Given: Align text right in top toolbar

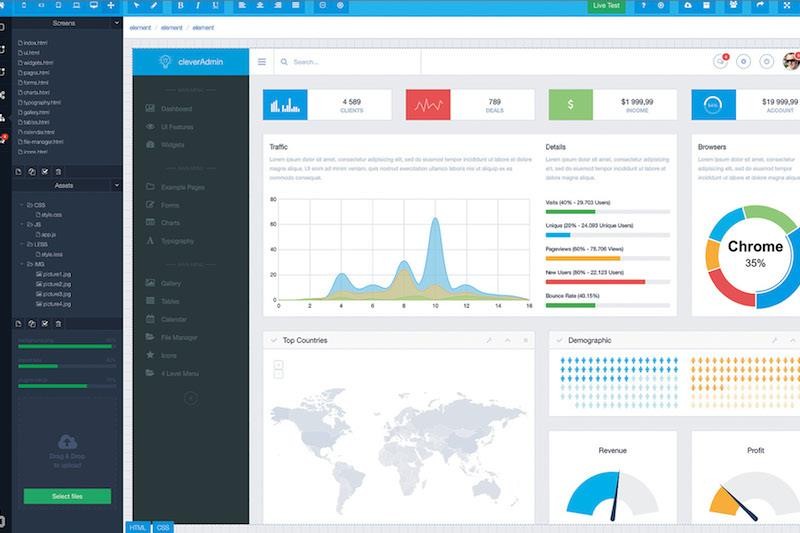Looking at the screenshot, I should 278,5.
